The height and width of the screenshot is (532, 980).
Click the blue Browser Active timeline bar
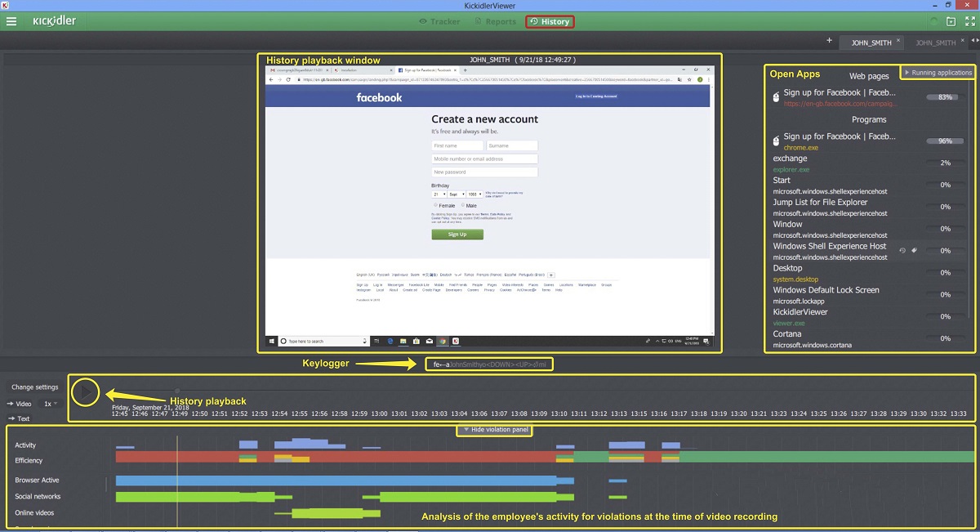point(345,481)
